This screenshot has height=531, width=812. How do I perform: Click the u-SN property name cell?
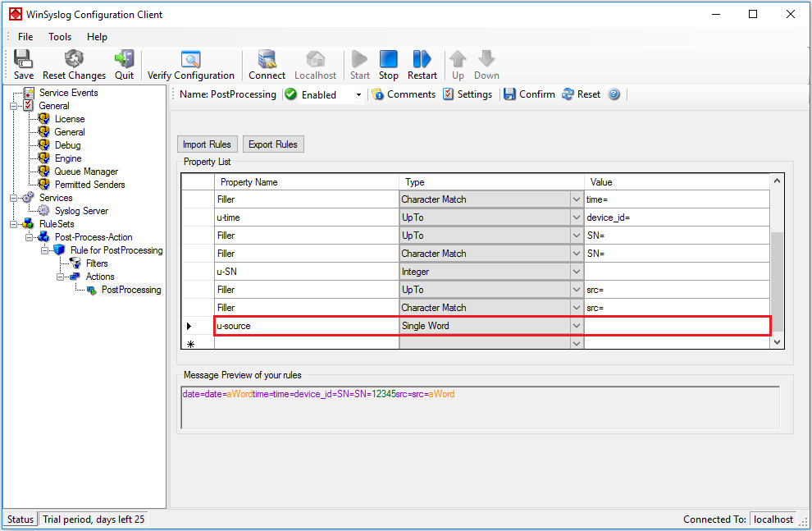[x=307, y=272]
